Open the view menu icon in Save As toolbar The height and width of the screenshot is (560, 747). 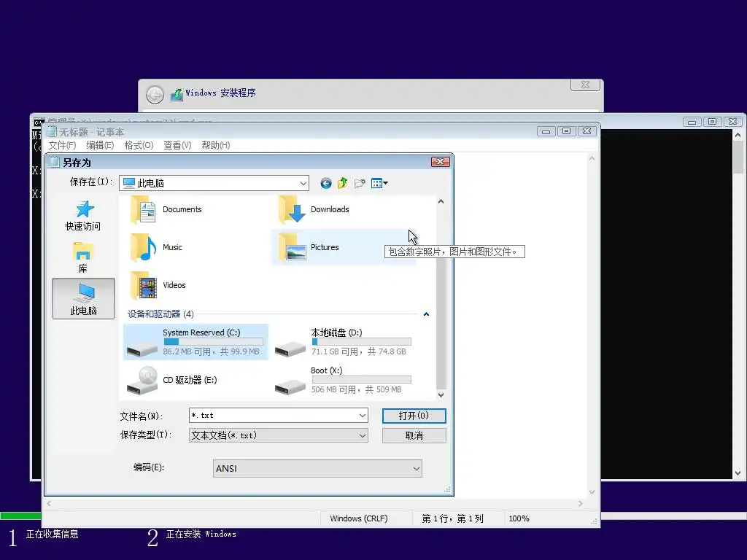tap(379, 183)
